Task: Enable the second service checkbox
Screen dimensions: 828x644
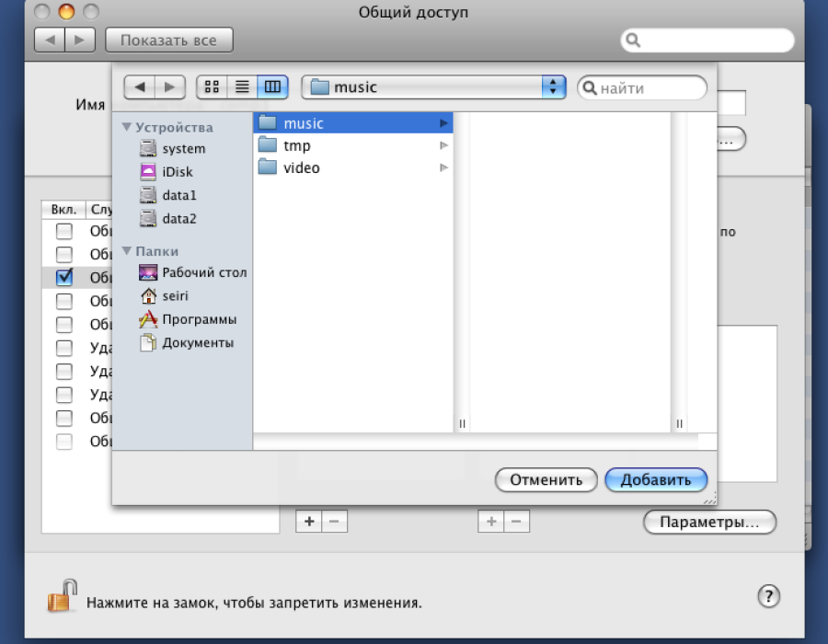Action: point(64,255)
